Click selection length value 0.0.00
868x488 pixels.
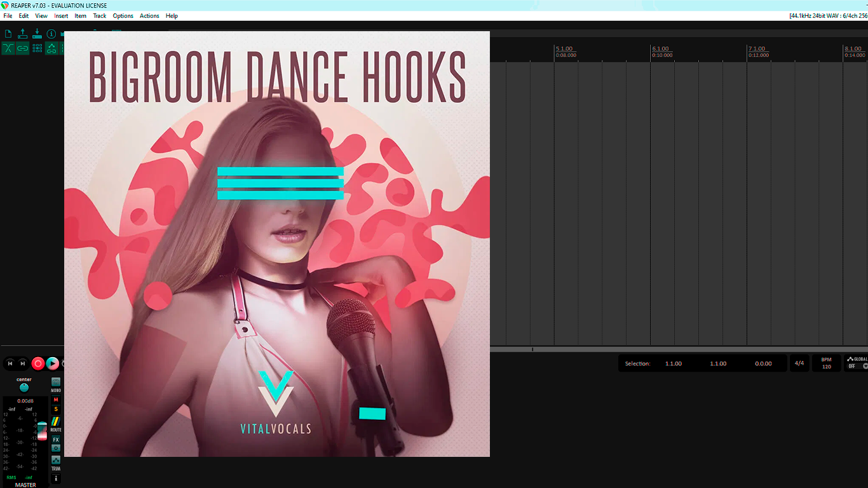pos(763,363)
